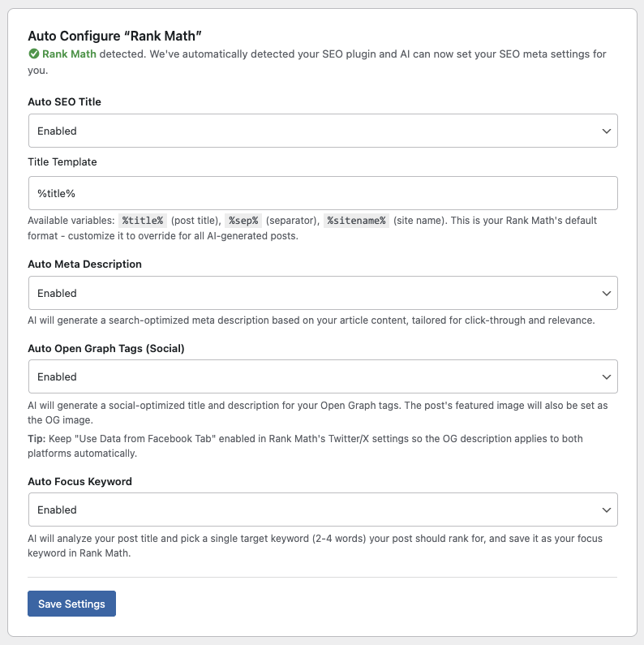
Task: Click the Title Template input field
Action: pyautogui.click(x=323, y=193)
